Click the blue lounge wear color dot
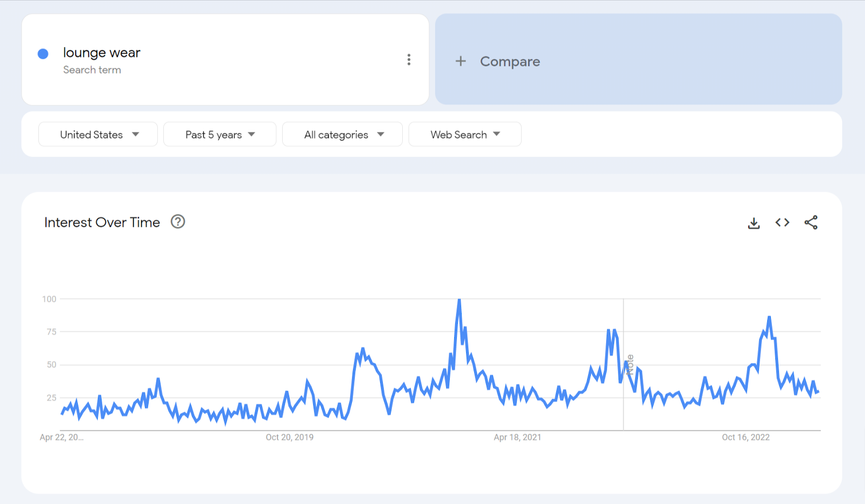The width and height of the screenshot is (865, 504). [43, 53]
